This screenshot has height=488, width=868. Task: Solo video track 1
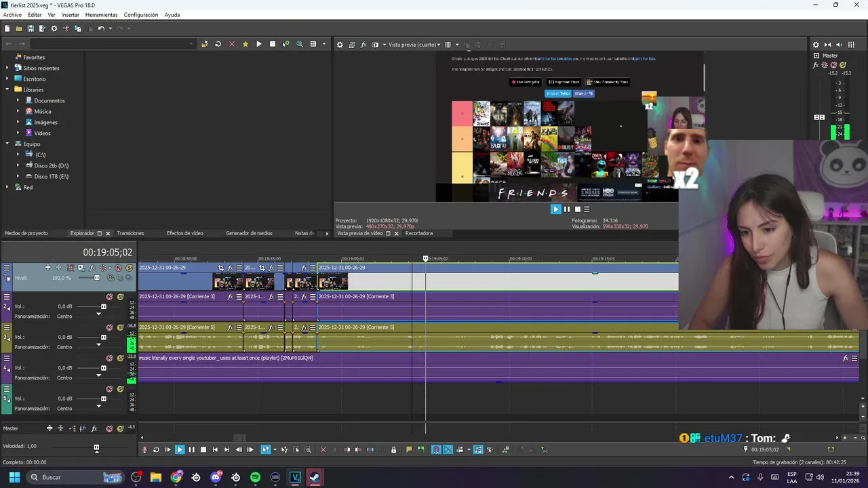click(129, 268)
